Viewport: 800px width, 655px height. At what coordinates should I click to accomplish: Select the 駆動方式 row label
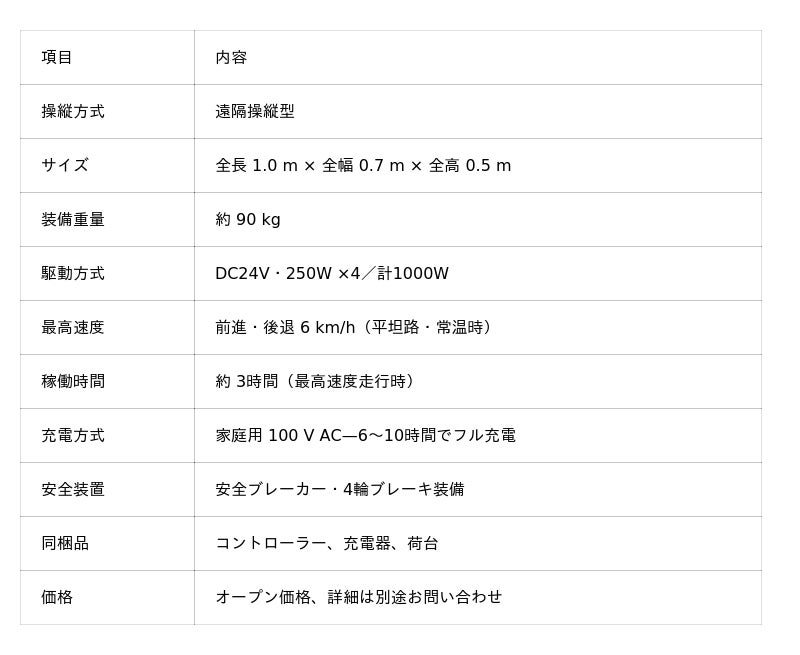(73, 273)
